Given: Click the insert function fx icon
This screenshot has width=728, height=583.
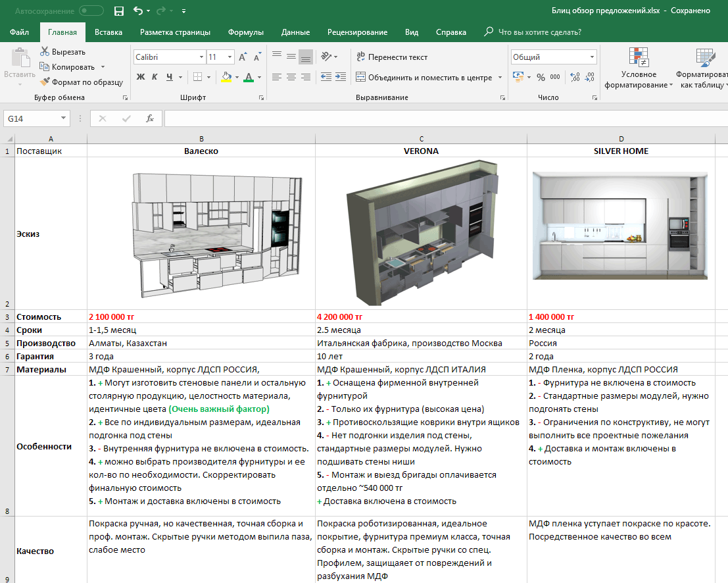Looking at the screenshot, I should point(149,118).
